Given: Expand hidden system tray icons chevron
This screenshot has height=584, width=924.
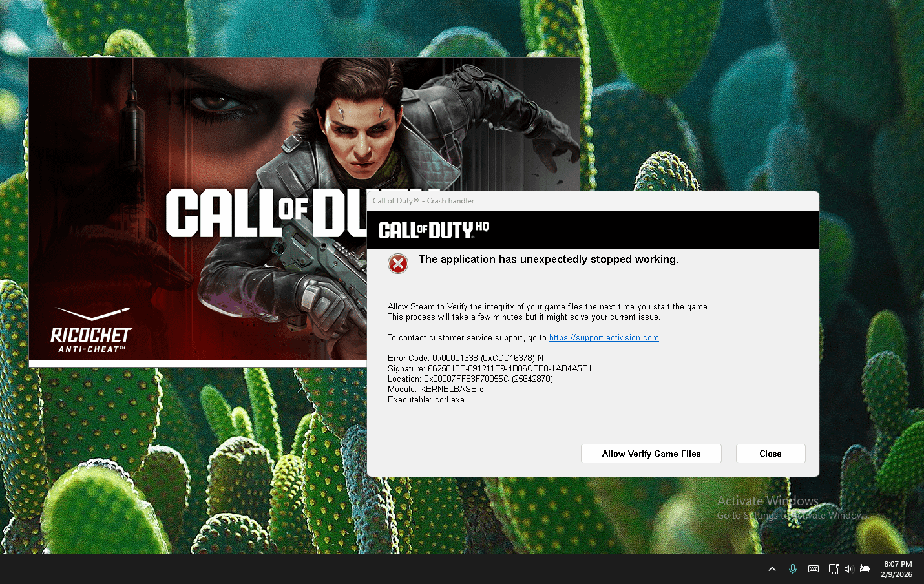Looking at the screenshot, I should [x=772, y=569].
